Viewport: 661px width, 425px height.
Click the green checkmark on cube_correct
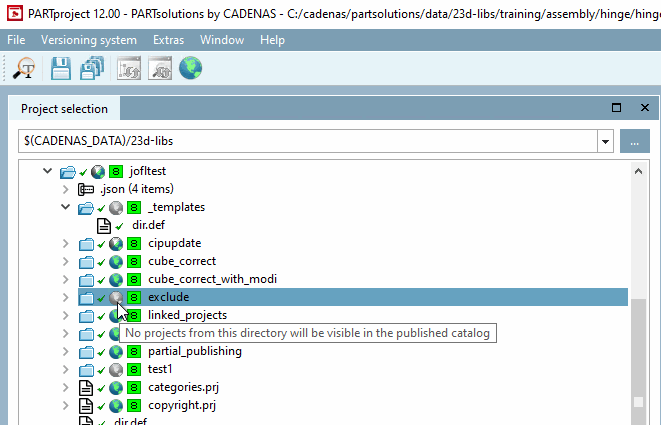click(x=101, y=263)
